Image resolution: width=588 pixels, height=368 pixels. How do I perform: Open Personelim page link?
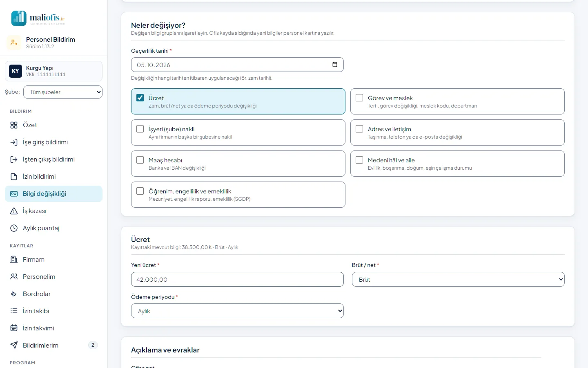[x=53, y=277]
